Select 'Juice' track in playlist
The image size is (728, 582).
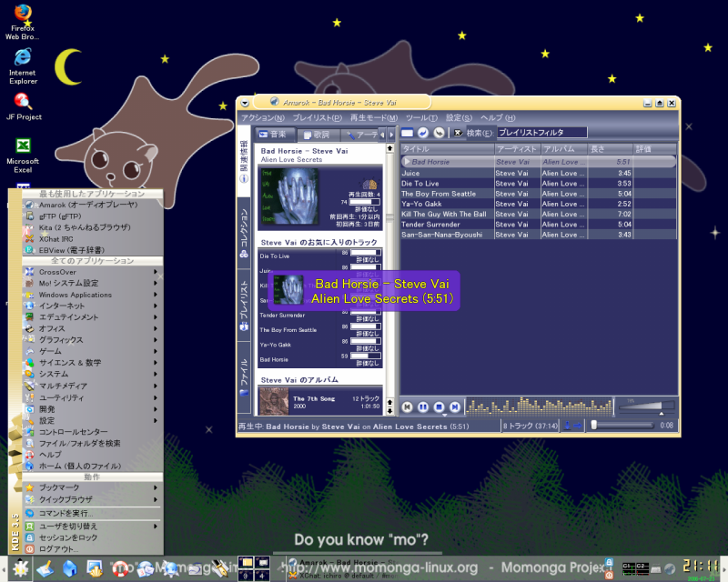click(x=539, y=173)
